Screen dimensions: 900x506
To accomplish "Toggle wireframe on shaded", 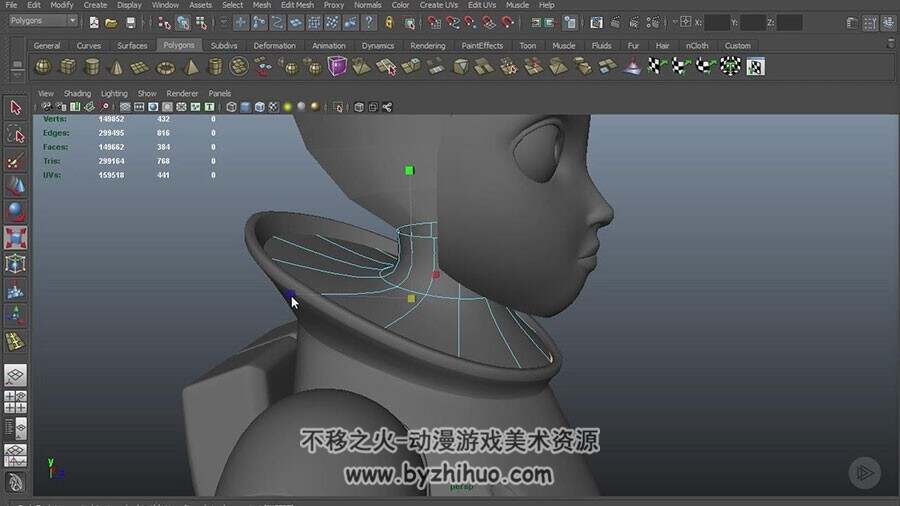I will (x=259, y=107).
